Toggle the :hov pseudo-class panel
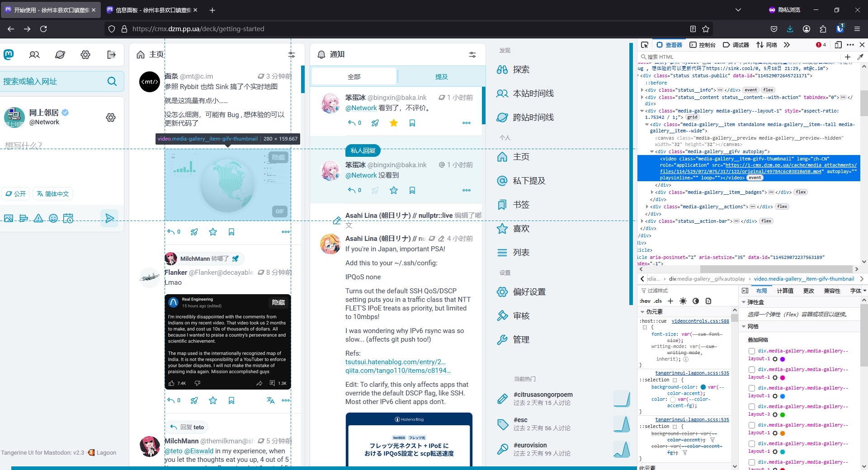 coord(645,301)
